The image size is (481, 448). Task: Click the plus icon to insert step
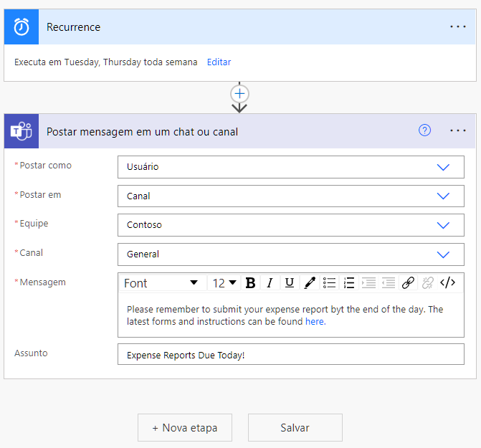tap(239, 94)
